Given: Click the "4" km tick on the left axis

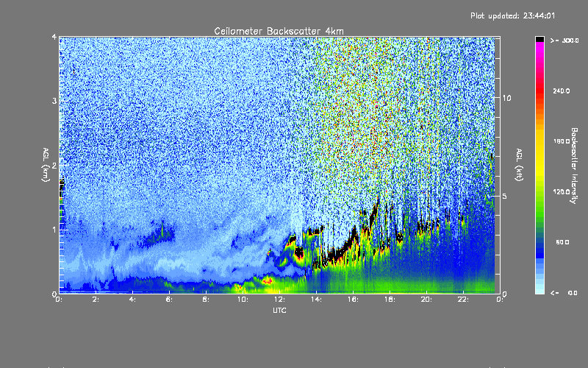Looking at the screenshot, I should [x=54, y=38].
